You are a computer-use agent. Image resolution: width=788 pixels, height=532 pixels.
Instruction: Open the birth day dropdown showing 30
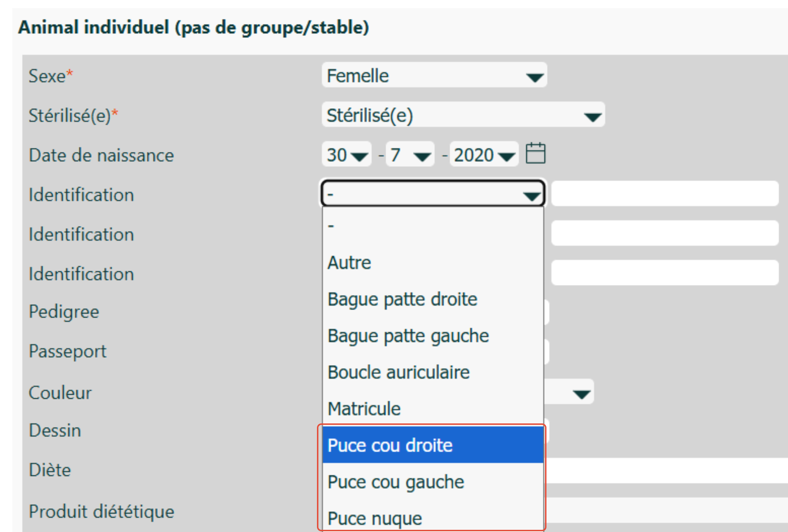point(346,155)
